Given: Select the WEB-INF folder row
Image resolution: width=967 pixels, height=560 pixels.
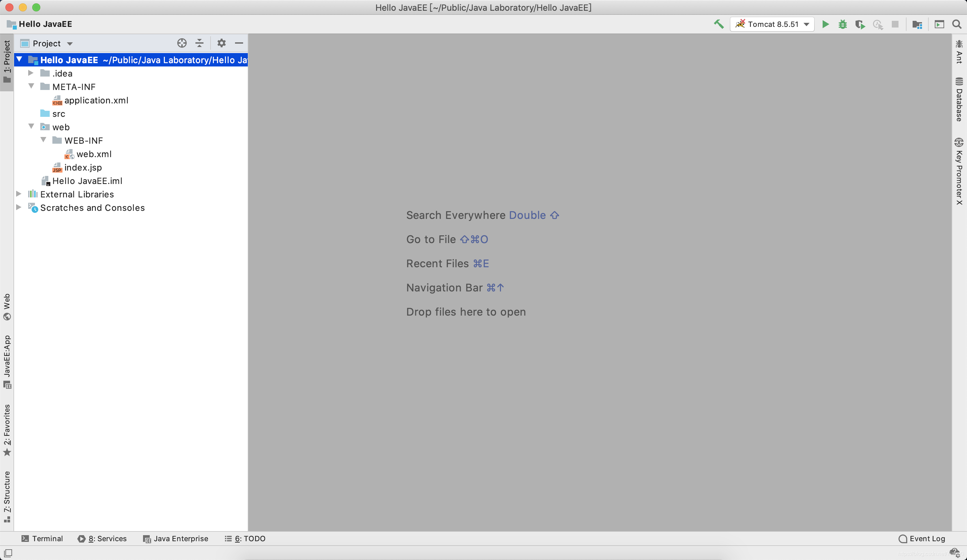Looking at the screenshot, I should pyautogui.click(x=131, y=140).
